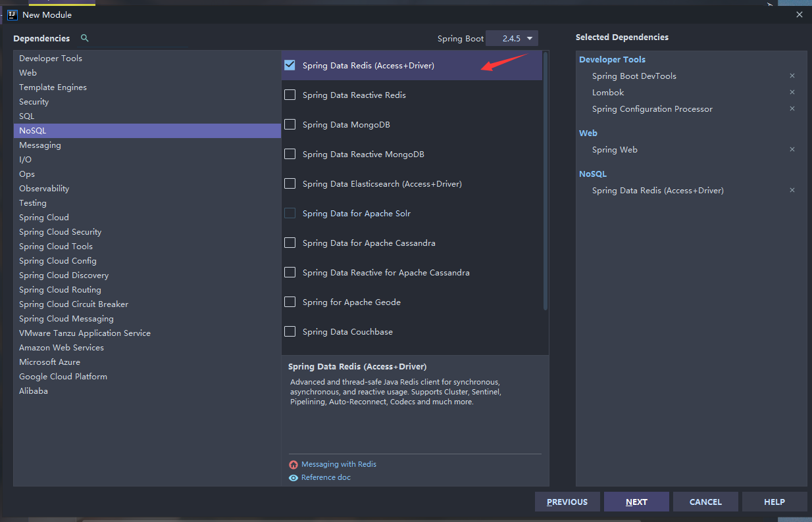Click the dependencies search magnifier icon
This screenshot has width=812, height=522.
point(84,38)
